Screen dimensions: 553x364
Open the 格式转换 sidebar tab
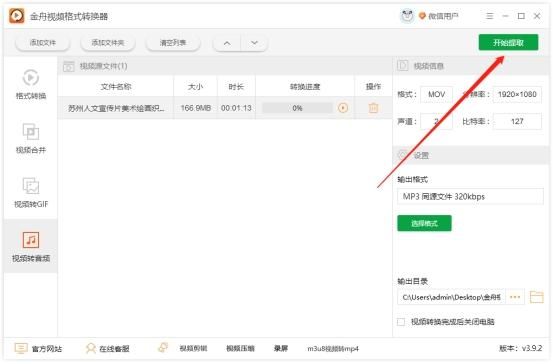tap(31, 85)
